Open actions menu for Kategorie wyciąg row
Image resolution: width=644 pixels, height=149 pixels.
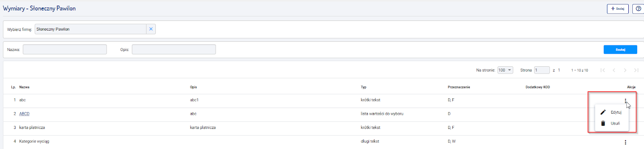pos(625,142)
